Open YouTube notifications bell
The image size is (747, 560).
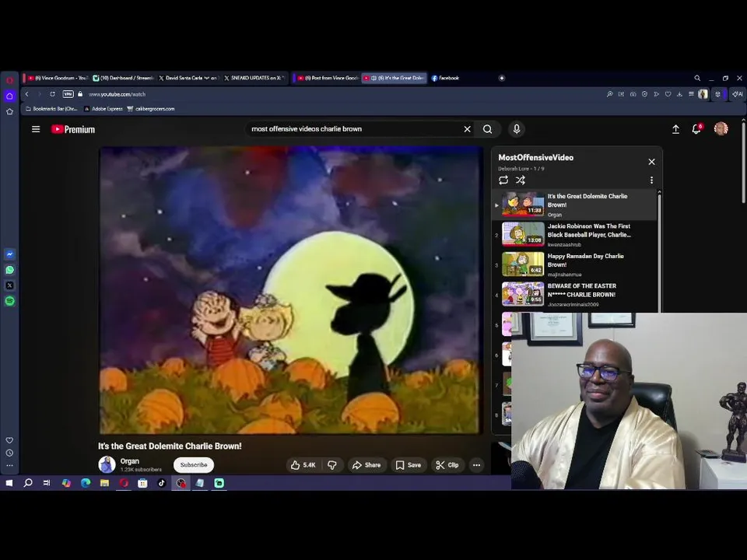coord(696,128)
